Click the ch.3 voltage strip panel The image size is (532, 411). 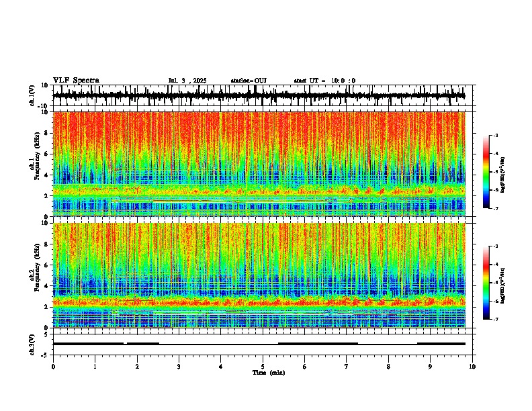(x=264, y=345)
